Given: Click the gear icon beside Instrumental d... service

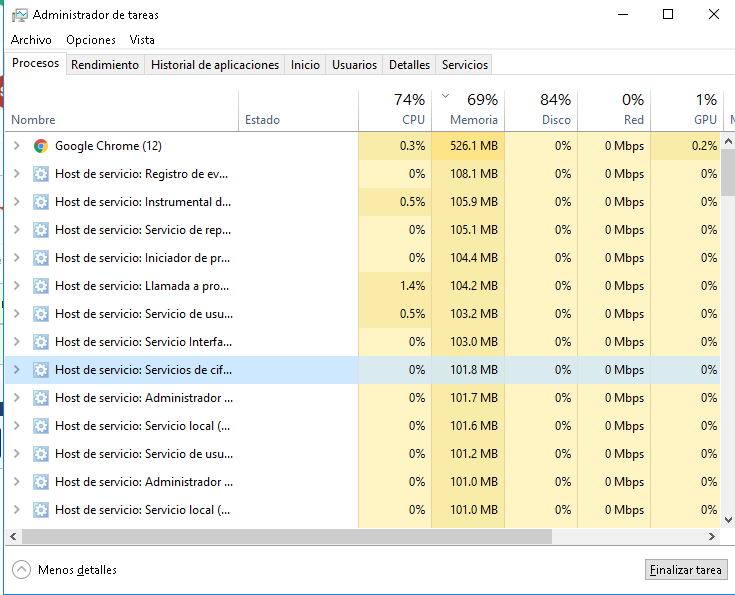Looking at the screenshot, I should [41, 202].
